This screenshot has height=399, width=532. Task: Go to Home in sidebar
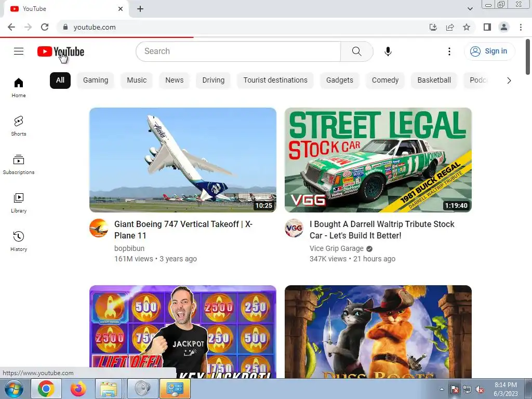[19, 87]
